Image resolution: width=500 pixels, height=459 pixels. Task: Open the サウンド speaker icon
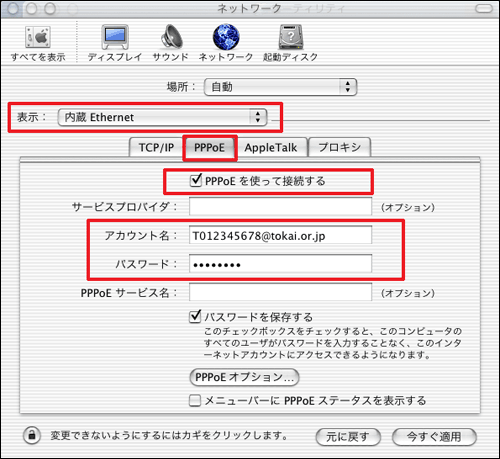pyautogui.click(x=171, y=37)
